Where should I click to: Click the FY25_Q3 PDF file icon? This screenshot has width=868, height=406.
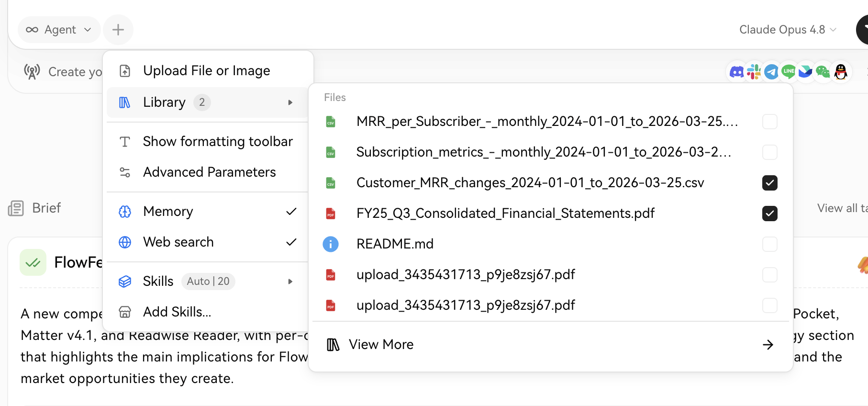point(331,214)
